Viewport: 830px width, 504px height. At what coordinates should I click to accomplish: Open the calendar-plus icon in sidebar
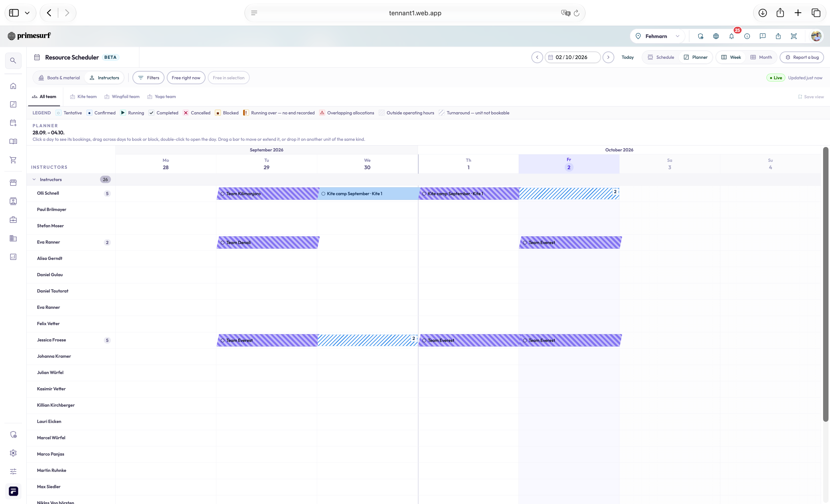pyautogui.click(x=13, y=123)
